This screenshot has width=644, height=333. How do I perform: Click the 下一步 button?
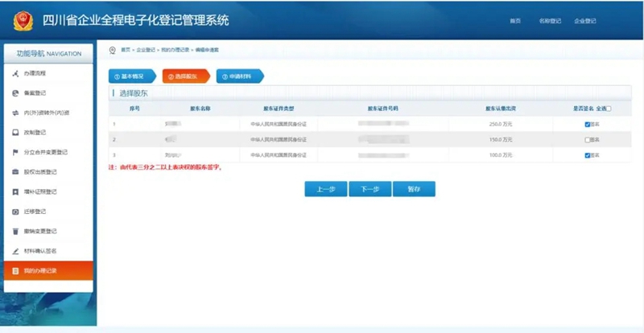pos(369,189)
